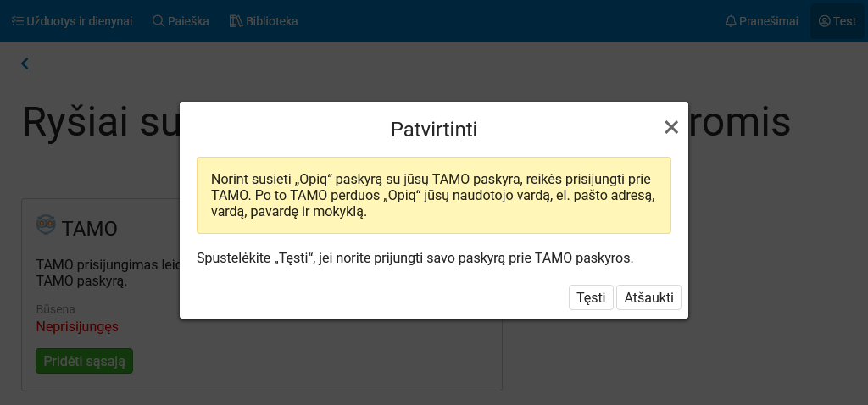Screen dimensions: 868x405
Task: Click the yellow warning notice about TAMO
Action: click(433, 195)
